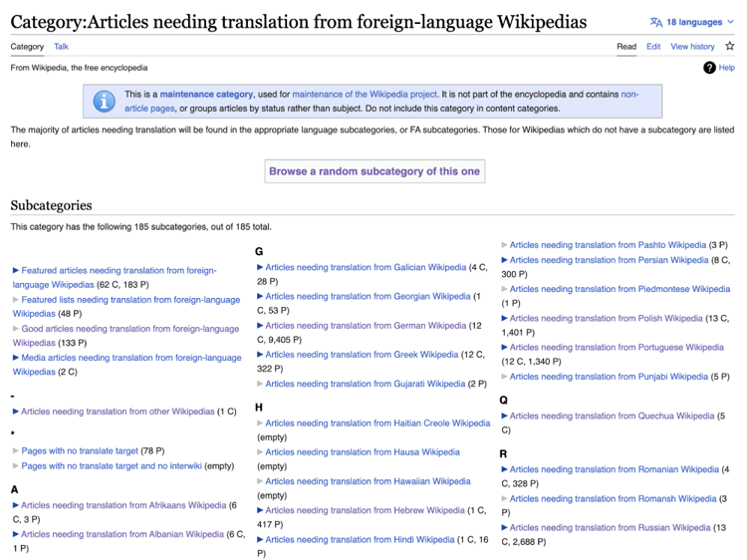Open Featured lists needing translation link
Viewport: 747px width, 560px height.
(x=126, y=307)
